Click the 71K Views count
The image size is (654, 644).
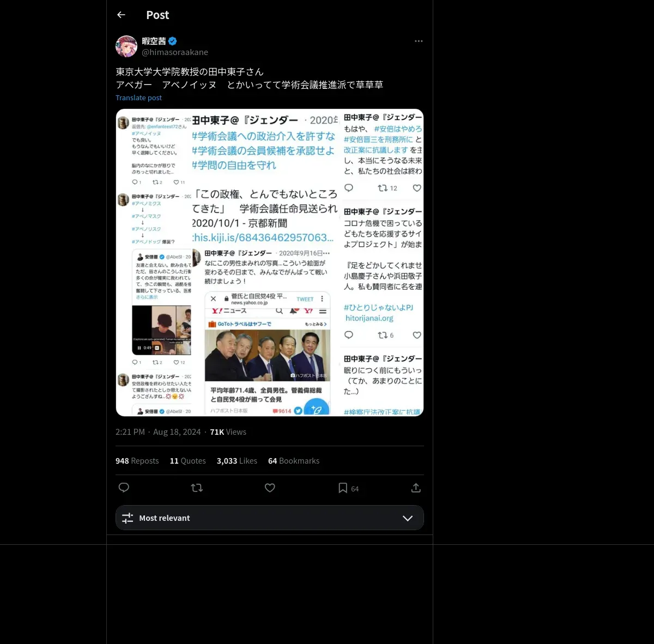[228, 432]
